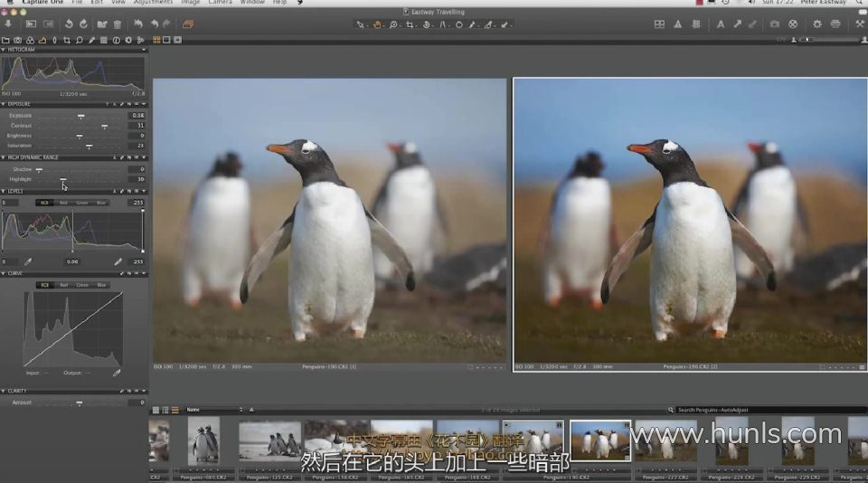This screenshot has width=868, height=483.
Task: Click the Highlight slider handle
Action: [x=62, y=179]
